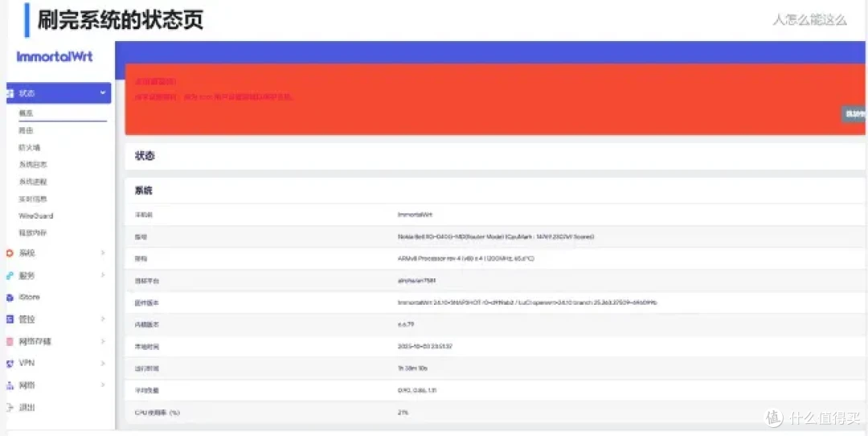Click the 状态 status icon in sidebar
The image size is (868, 436).
coord(10,93)
